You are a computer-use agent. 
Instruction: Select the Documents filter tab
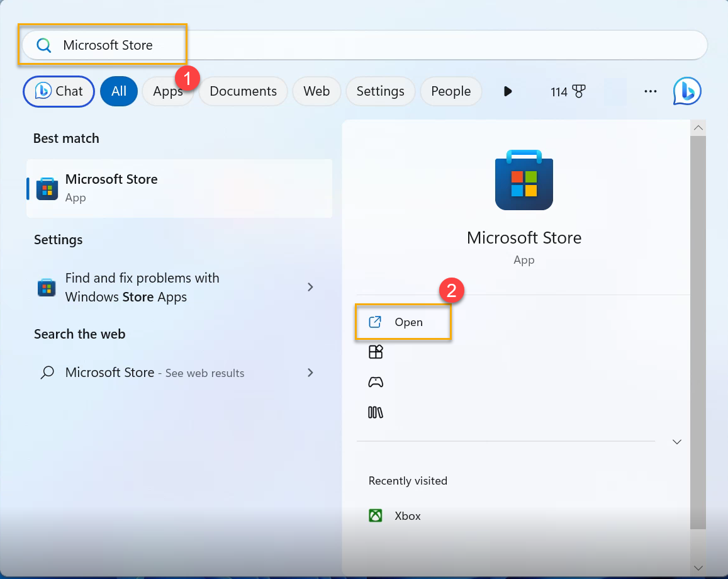(x=243, y=92)
